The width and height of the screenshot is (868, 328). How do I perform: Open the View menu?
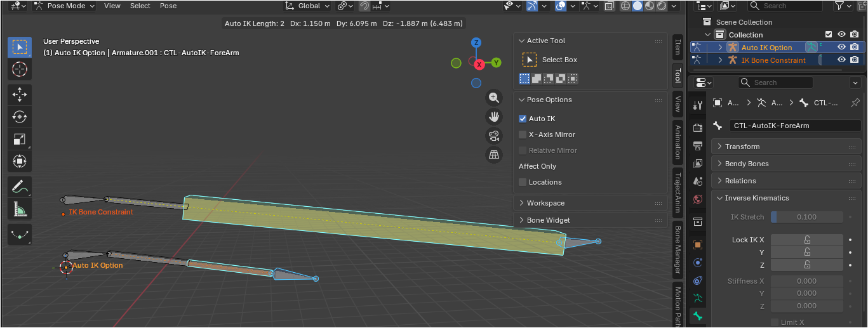[x=112, y=6]
